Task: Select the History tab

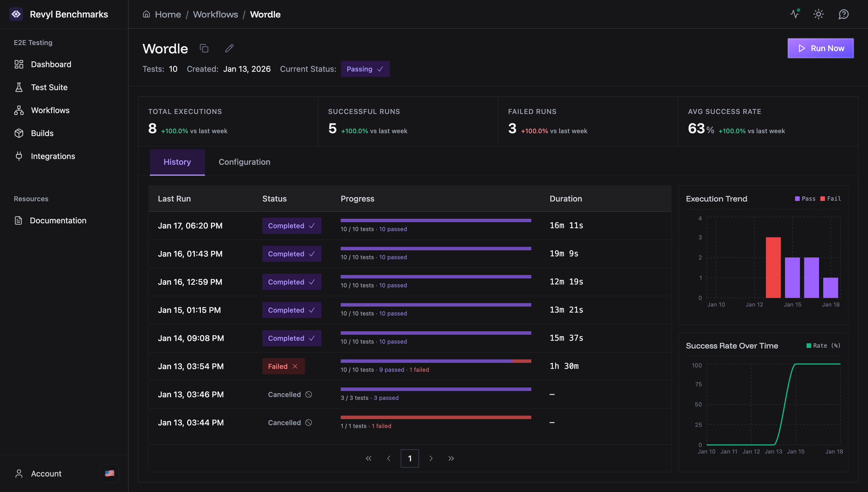Action: point(177,162)
